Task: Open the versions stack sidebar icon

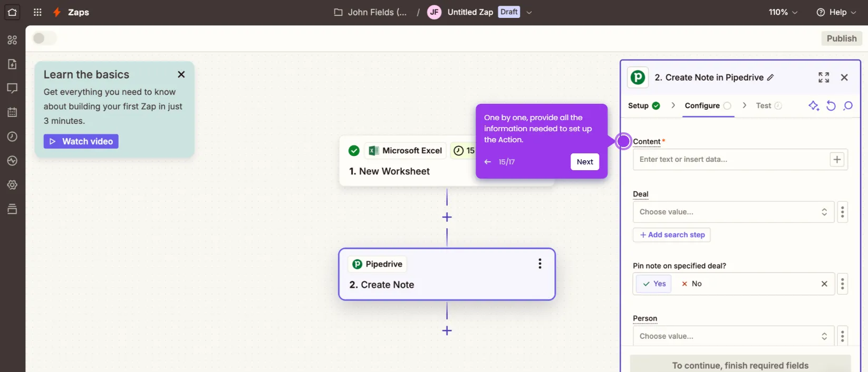Action: tap(12, 209)
